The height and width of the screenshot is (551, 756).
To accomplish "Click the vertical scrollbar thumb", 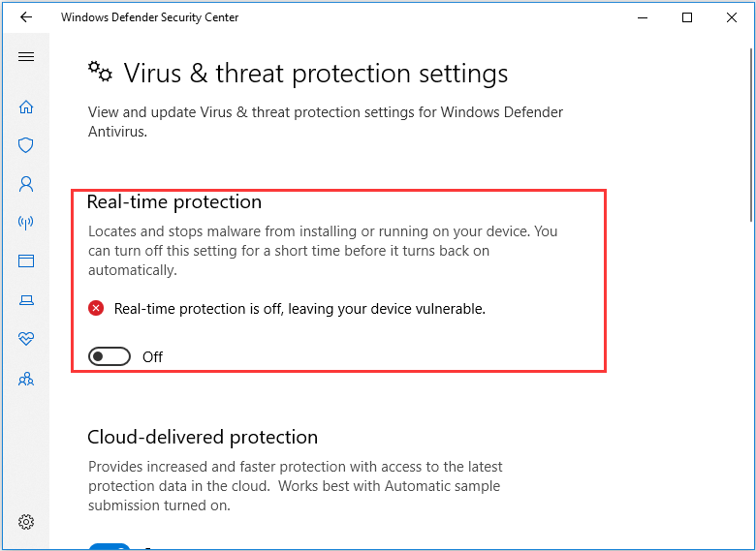I will (751, 135).
